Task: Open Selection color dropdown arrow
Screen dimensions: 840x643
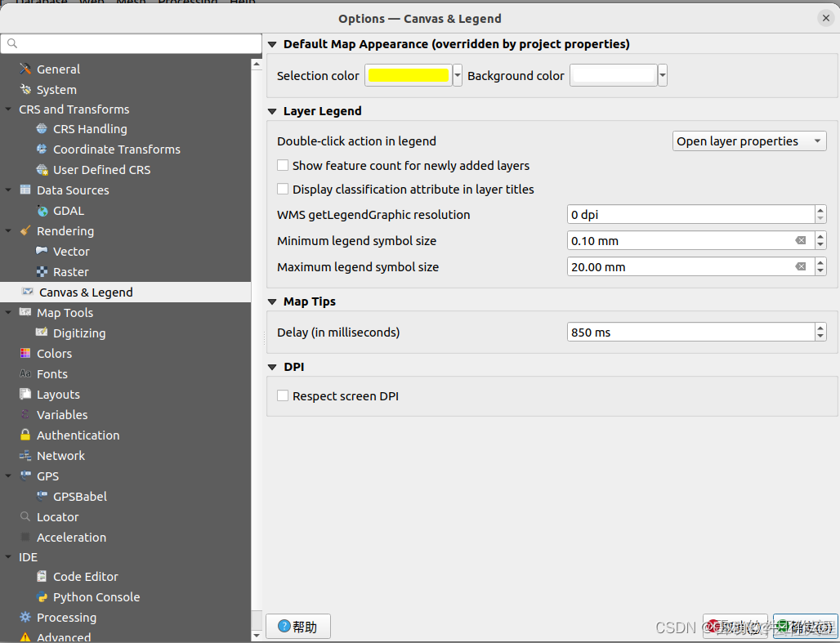Action: point(457,75)
